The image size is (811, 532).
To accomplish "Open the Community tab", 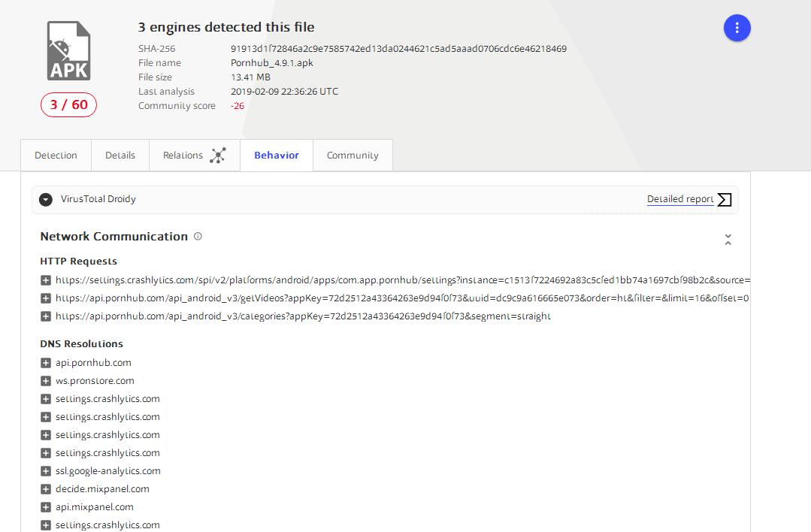I will pos(353,155).
